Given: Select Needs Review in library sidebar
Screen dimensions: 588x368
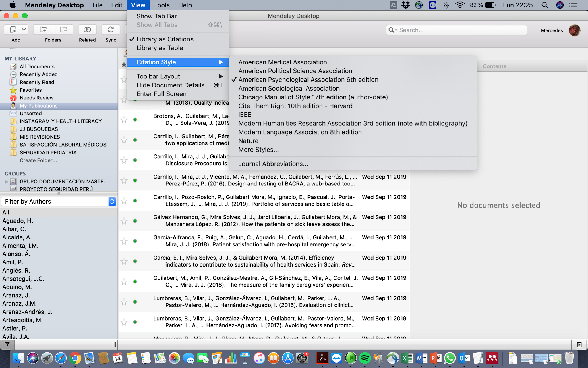Looking at the screenshot, I should [36, 98].
